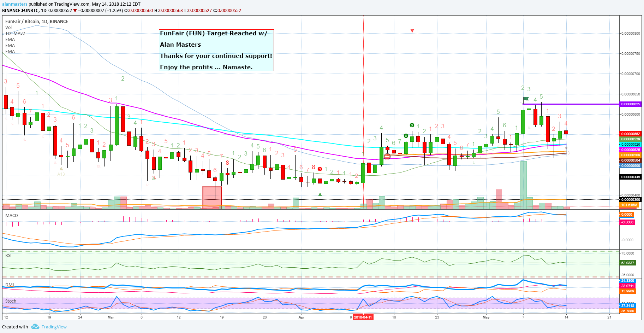Screen dimensions: 644x333
Task: Click the 75.0000 RSI axis label
Action: [x=628, y=253]
